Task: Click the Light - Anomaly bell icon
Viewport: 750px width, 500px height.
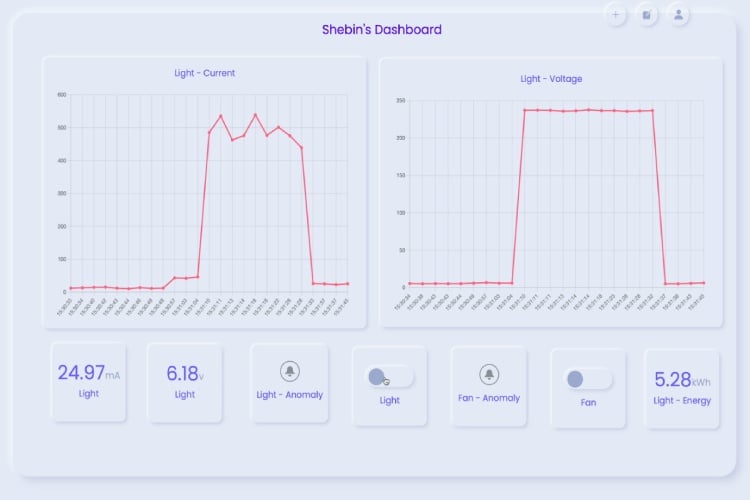Action: 289,371
